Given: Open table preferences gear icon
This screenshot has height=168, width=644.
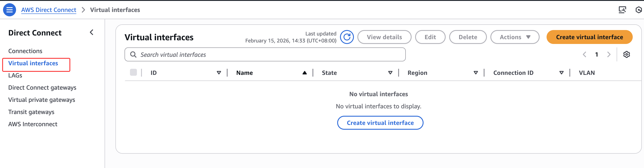Looking at the screenshot, I should (x=626, y=54).
